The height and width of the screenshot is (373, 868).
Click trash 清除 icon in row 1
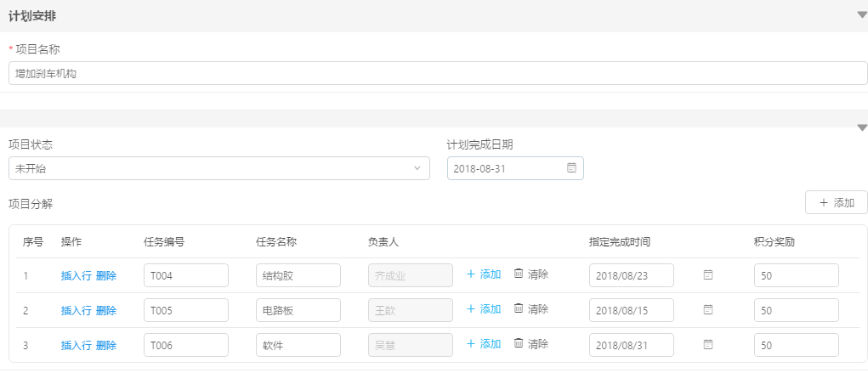coord(519,274)
